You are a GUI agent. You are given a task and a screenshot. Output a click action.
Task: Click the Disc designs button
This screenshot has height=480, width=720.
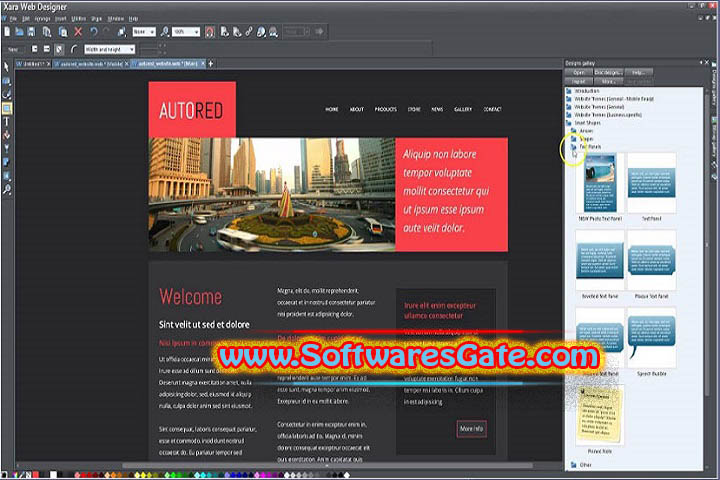point(608,73)
